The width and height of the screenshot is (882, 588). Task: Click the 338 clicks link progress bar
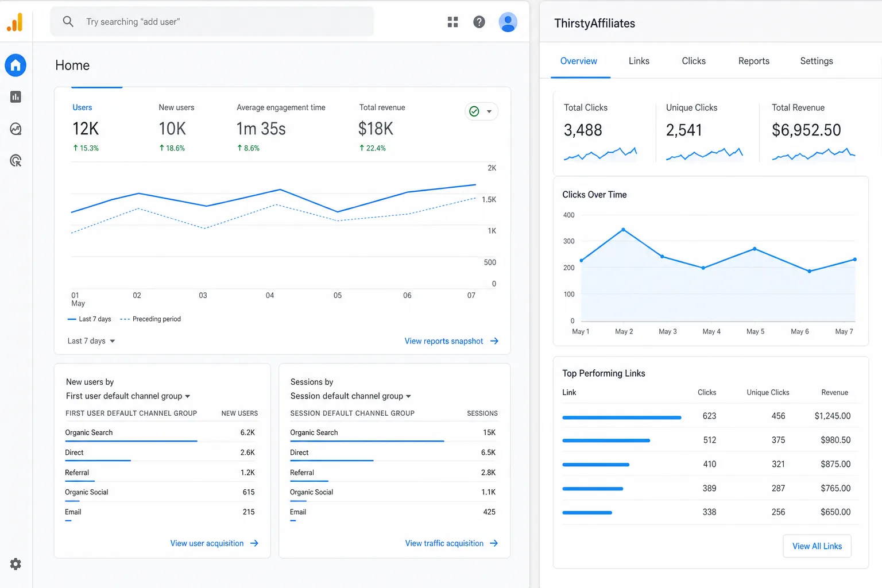pos(587,512)
